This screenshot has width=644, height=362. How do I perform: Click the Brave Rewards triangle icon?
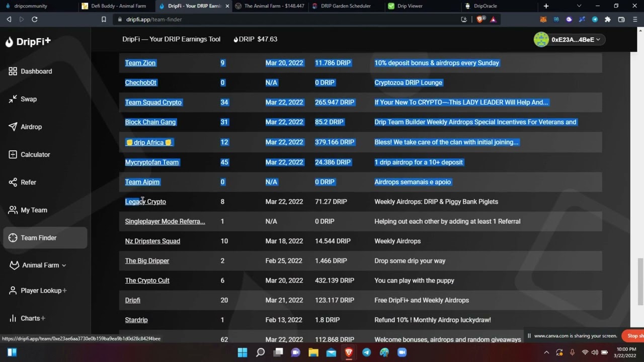coord(493,20)
